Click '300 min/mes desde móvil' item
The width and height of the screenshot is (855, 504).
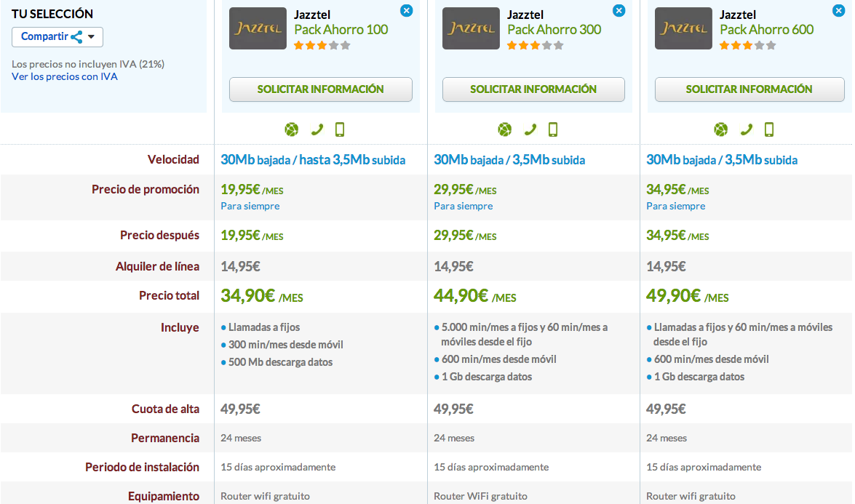[286, 344]
